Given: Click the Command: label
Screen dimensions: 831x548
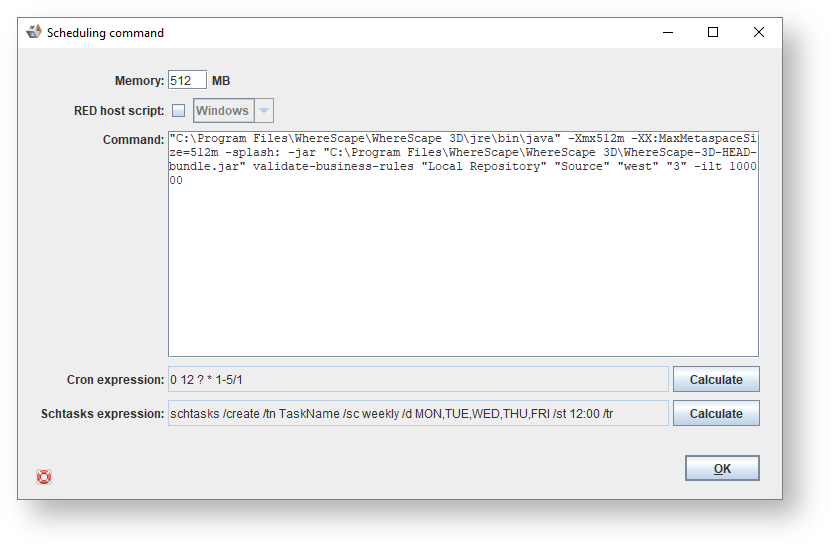Looking at the screenshot, I should [x=134, y=140].
